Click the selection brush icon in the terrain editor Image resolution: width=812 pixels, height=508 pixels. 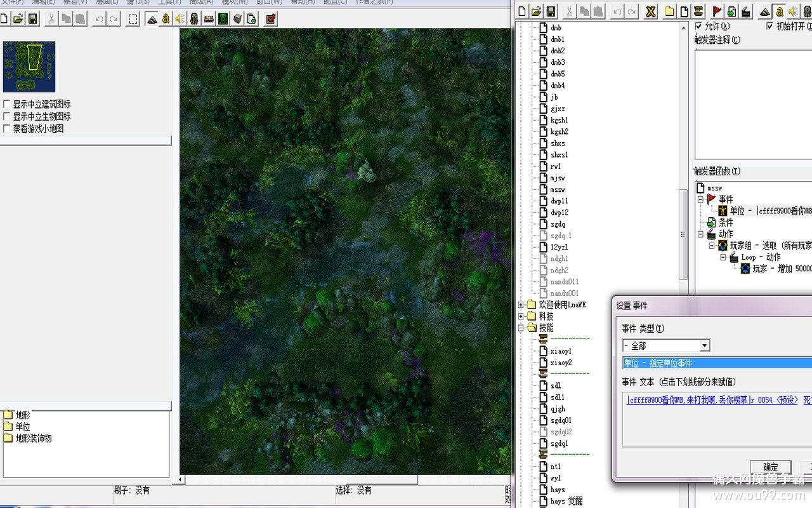point(133,19)
